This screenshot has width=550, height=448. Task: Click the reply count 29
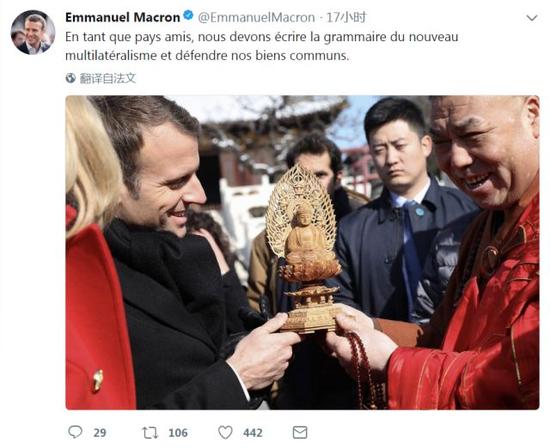(100, 433)
